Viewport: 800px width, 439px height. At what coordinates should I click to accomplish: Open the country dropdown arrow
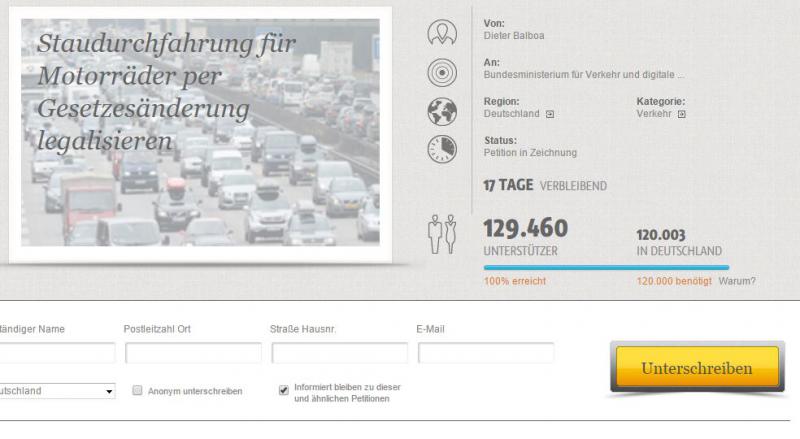(x=109, y=392)
